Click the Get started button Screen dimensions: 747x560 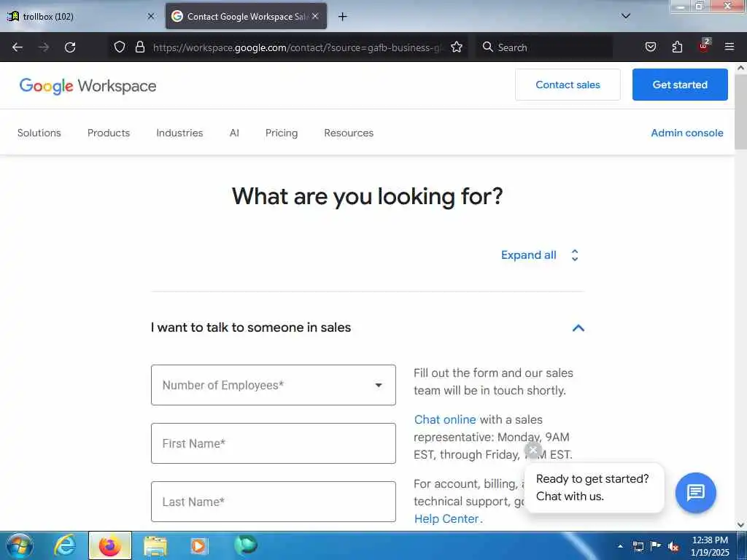tap(680, 85)
